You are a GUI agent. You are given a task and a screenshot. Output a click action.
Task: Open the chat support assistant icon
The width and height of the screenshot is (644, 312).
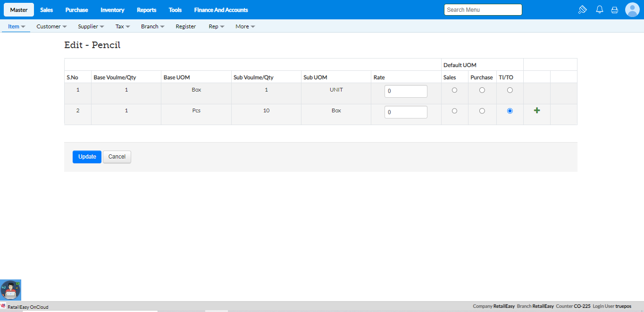tap(10, 290)
